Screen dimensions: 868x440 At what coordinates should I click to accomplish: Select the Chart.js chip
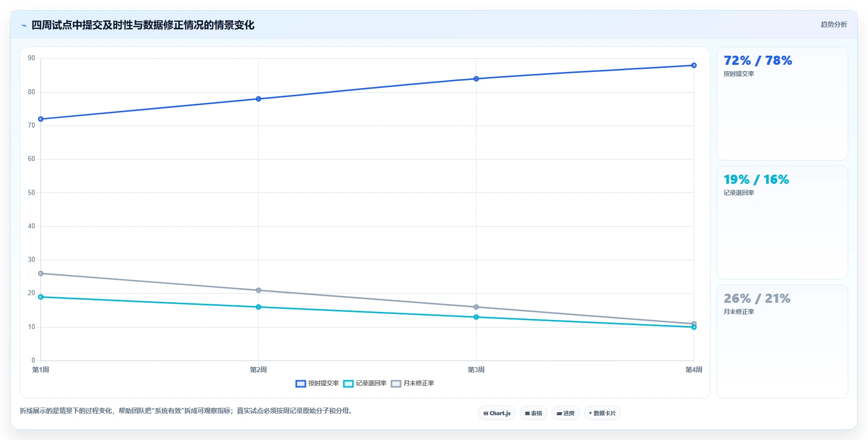[497, 413]
